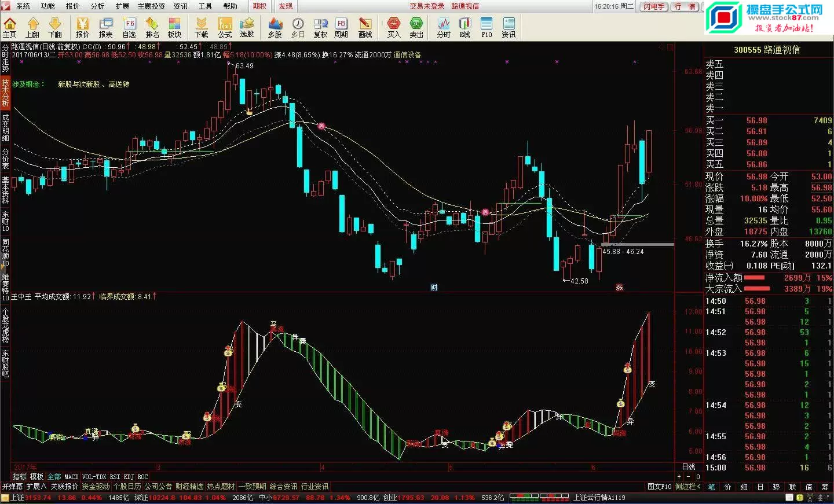Switch side panel to 筹 tab
Viewport: 834px width, 504px height.
tap(825, 487)
